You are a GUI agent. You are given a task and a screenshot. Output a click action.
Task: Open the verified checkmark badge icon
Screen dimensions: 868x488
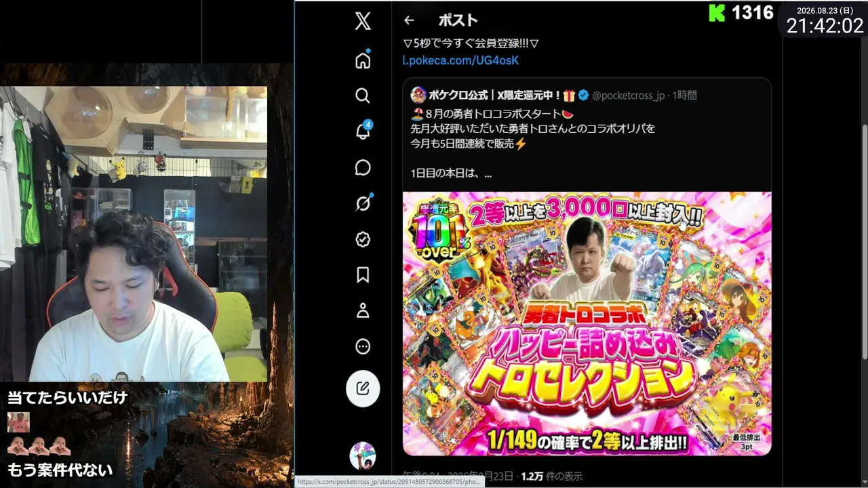tap(363, 239)
